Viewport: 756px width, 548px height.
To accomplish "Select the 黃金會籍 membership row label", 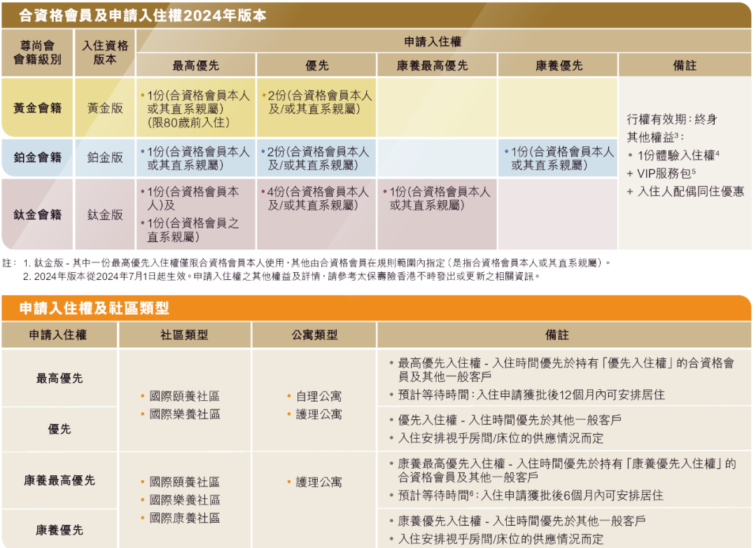I will (38, 108).
